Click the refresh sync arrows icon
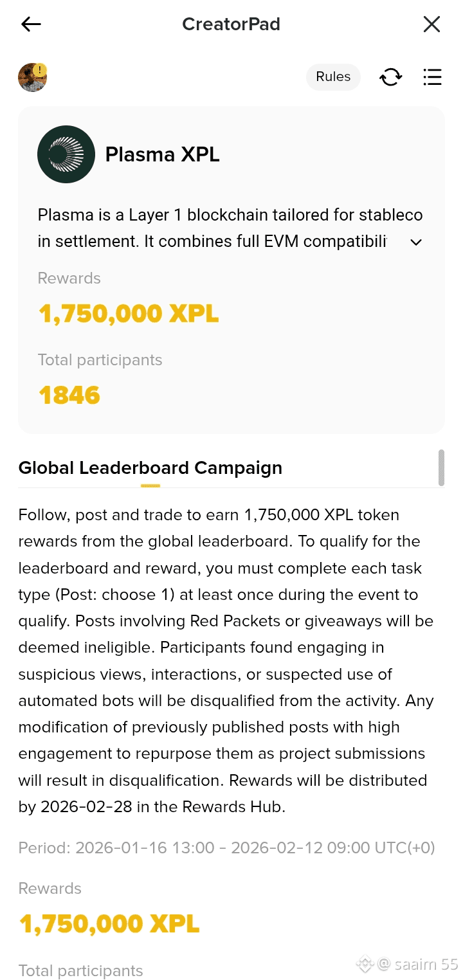This screenshot has width=463, height=980. 390,77
